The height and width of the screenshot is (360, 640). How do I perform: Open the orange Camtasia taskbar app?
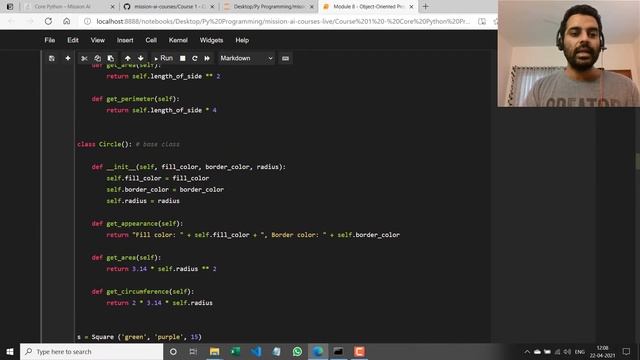(359, 351)
